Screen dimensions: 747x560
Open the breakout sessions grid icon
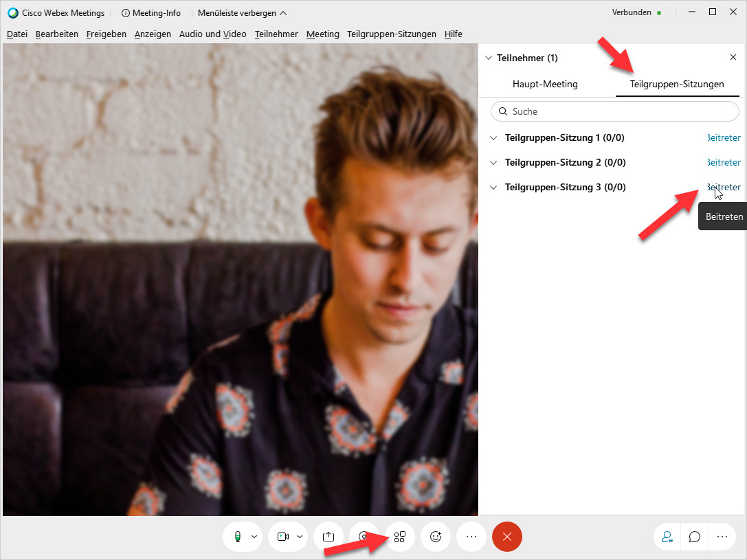click(400, 537)
